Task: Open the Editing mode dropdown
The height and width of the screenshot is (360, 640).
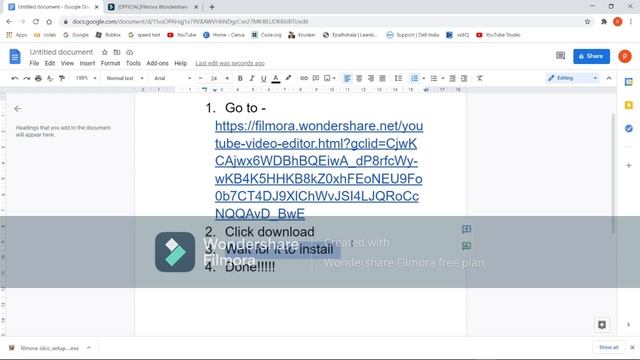Action: tap(573, 78)
